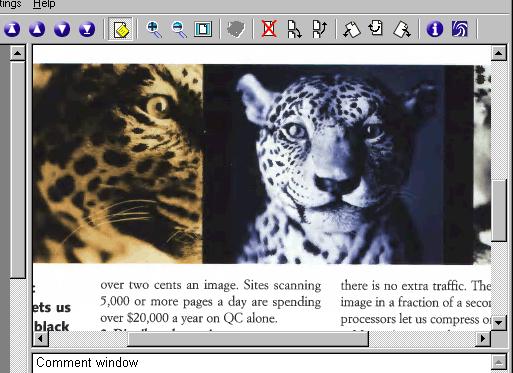Delete page with red X icon
Viewport: 513px width, 373px height.
click(x=269, y=29)
